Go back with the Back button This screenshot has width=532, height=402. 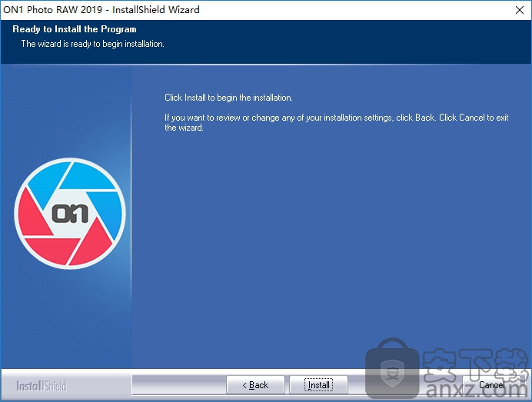[x=255, y=384]
